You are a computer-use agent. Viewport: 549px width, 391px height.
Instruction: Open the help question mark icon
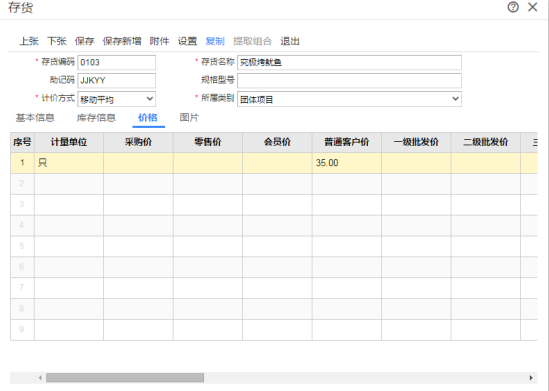513,7
